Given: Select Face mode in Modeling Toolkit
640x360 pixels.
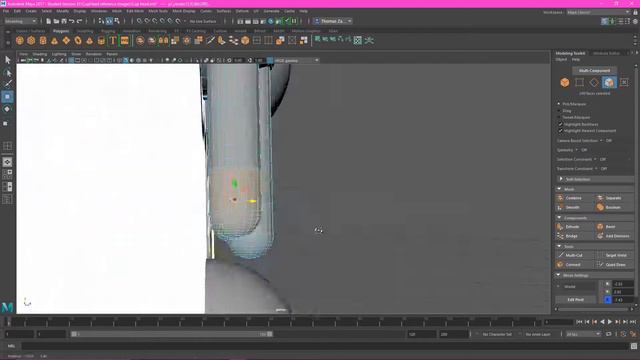Looking at the screenshot, I should pyautogui.click(x=609, y=82).
